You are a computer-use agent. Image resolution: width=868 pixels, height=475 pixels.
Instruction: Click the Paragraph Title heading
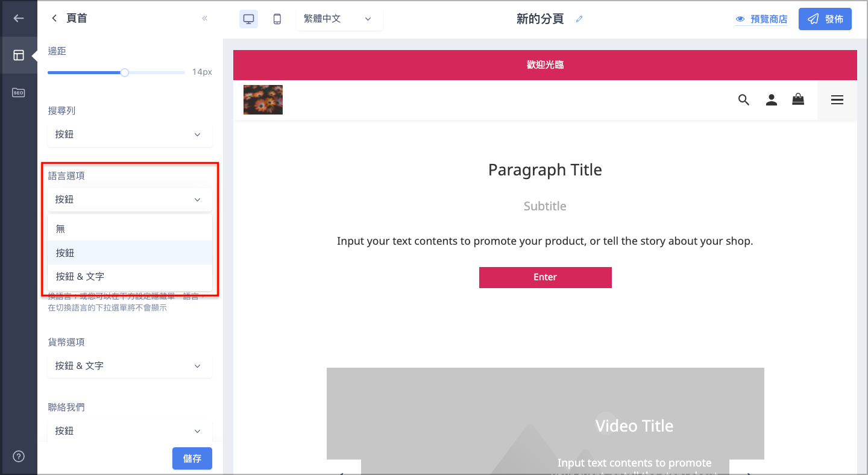(x=545, y=170)
